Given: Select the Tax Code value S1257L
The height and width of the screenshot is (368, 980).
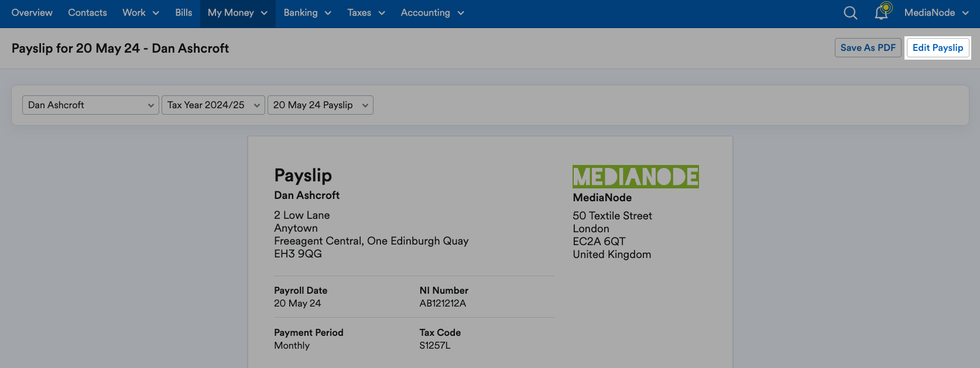Looking at the screenshot, I should pos(435,346).
